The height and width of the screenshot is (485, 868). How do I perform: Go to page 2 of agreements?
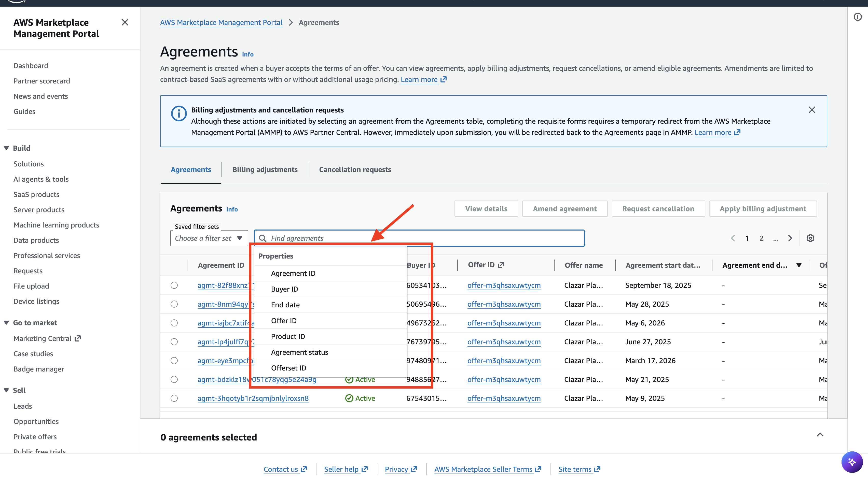click(x=761, y=238)
